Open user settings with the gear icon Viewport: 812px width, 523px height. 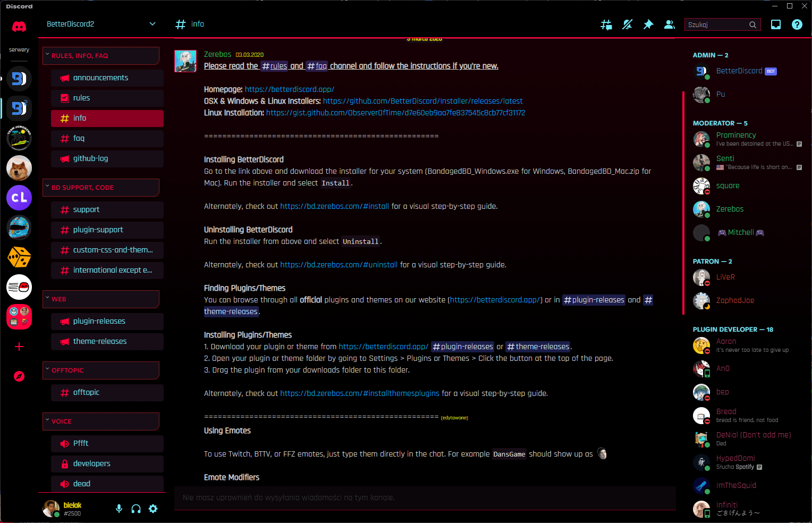click(x=153, y=509)
